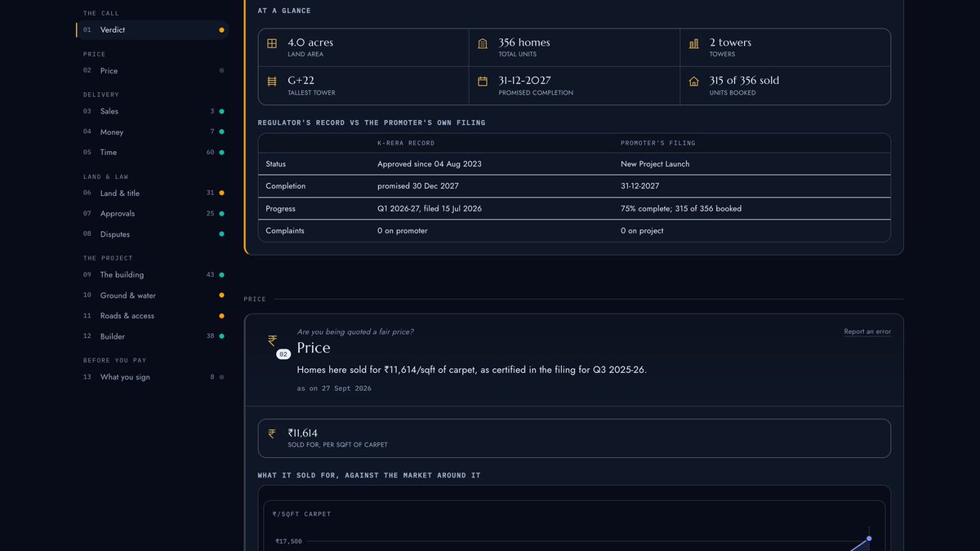Click the Q1 2026-27, filed 15 Jul 2026 cell

430,209
